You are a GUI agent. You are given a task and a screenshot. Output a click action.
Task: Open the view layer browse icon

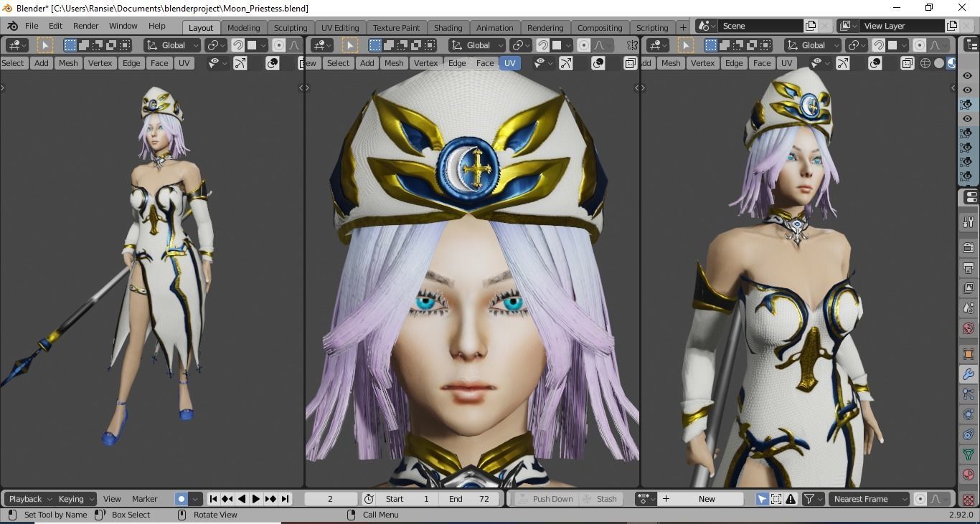click(x=849, y=26)
